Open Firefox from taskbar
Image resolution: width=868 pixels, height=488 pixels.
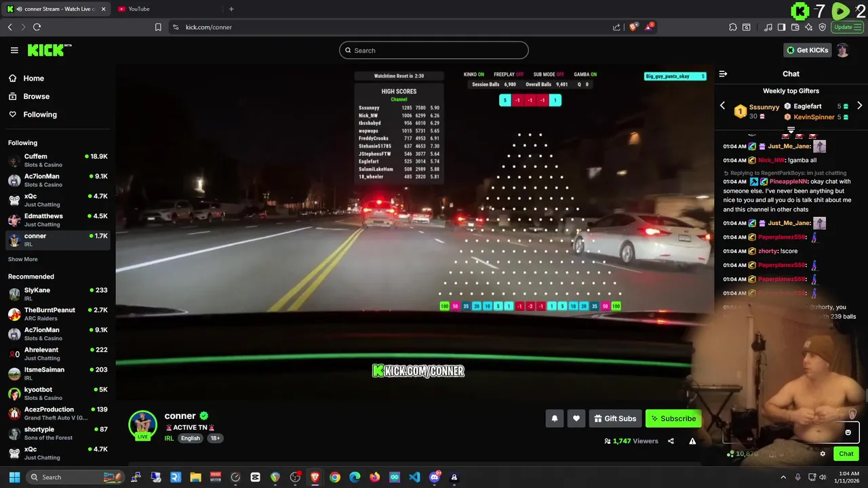point(374,477)
